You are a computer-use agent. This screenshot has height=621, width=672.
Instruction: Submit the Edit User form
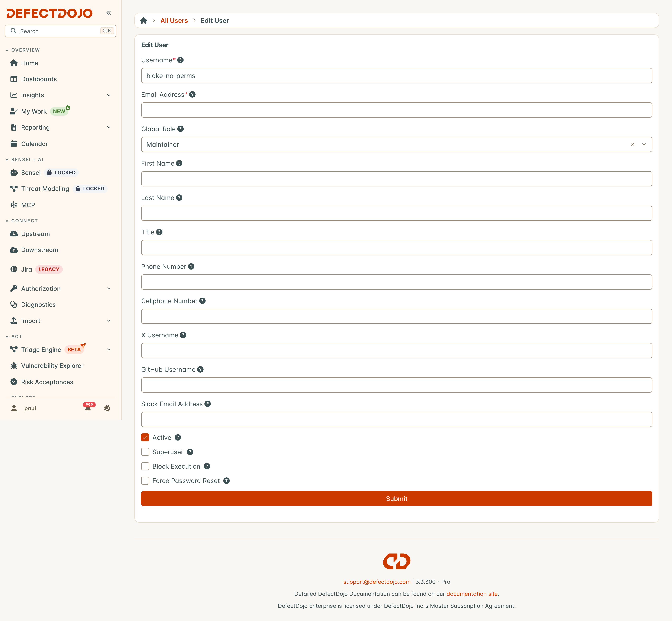tap(397, 499)
